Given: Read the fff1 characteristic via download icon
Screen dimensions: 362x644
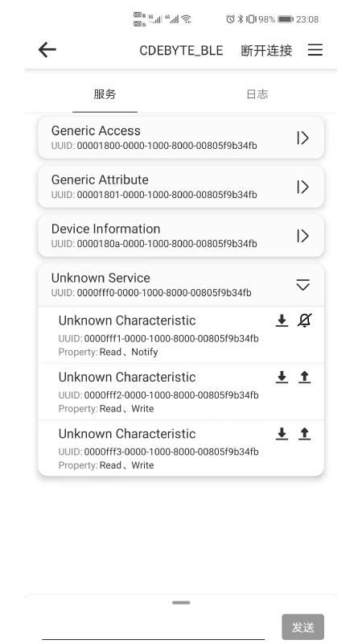Looking at the screenshot, I should click(282, 320).
